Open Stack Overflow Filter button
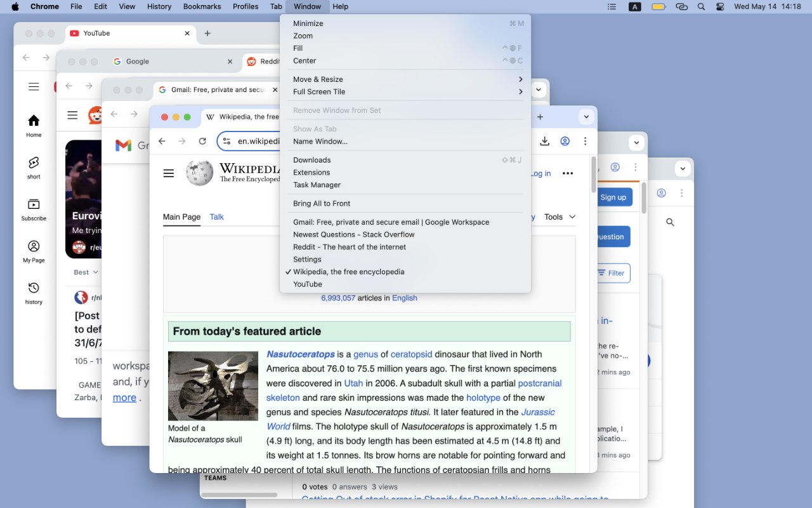Screen dimensions: 812x508 [x=611, y=273]
